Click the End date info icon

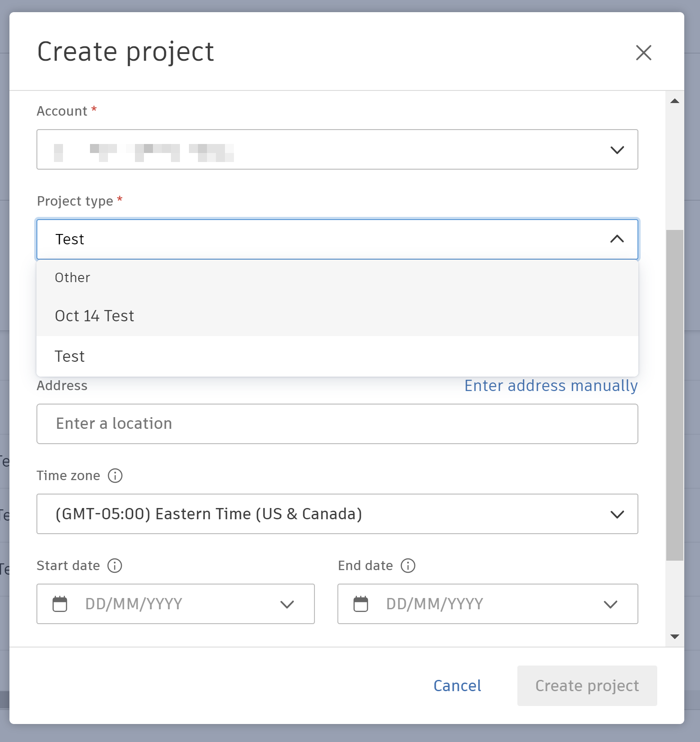click(408, 566)
